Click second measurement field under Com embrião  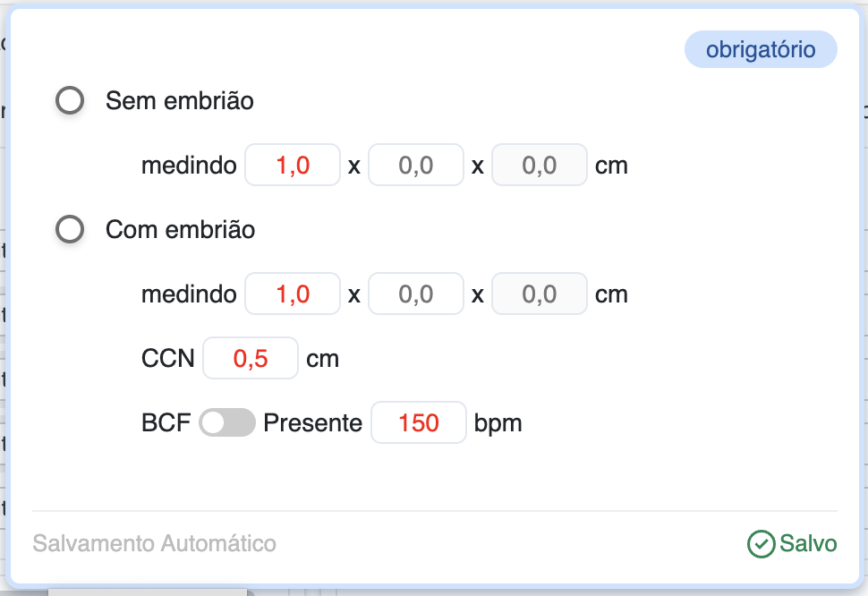[x=416, y=294]
